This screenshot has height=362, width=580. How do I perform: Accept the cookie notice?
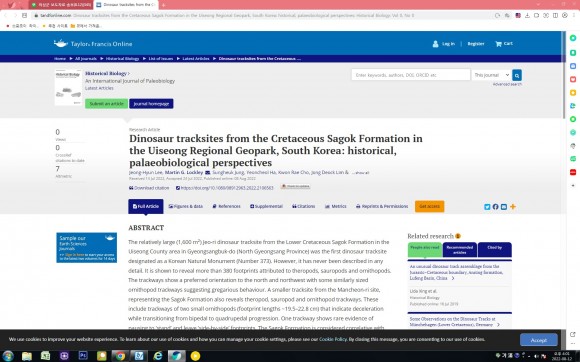539,340
